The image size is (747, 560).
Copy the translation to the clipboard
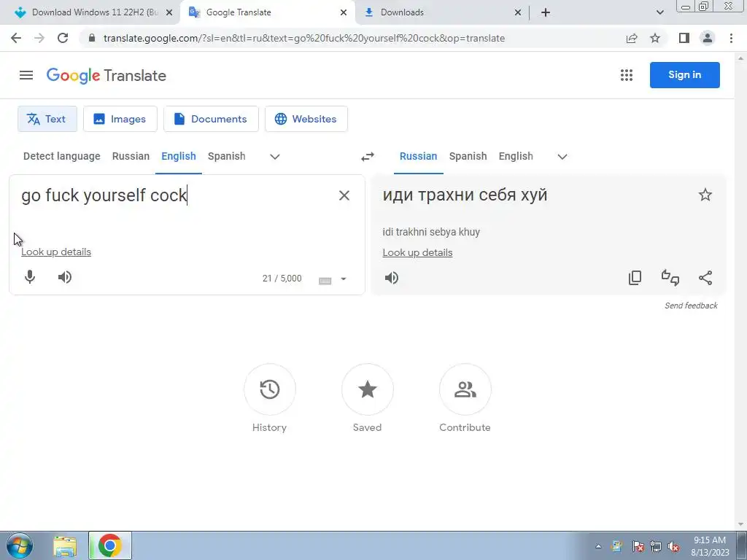[635, 278]
